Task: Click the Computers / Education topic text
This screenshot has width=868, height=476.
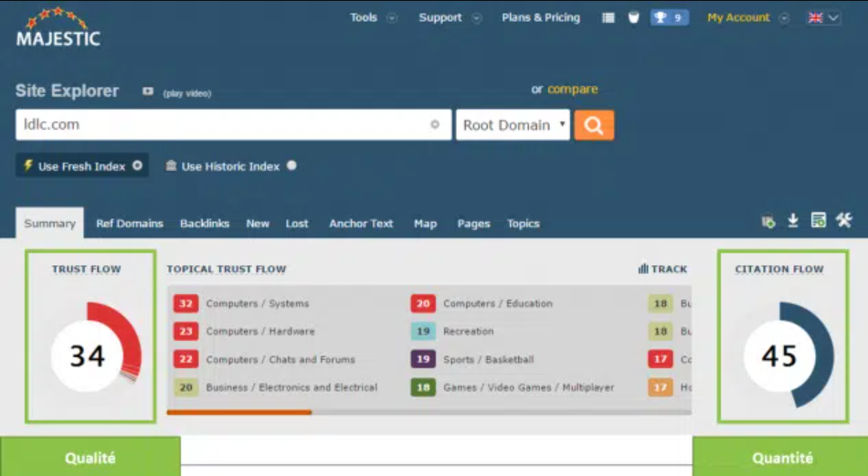Action: tap(498, 303)
